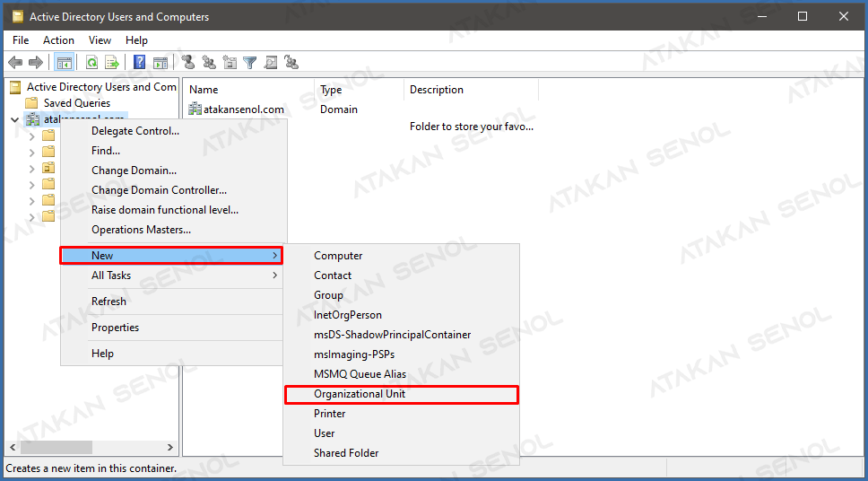Choose Delegate Control... from context menu
The width and height of the screenshot is (868, 481).
pos(173,131)
